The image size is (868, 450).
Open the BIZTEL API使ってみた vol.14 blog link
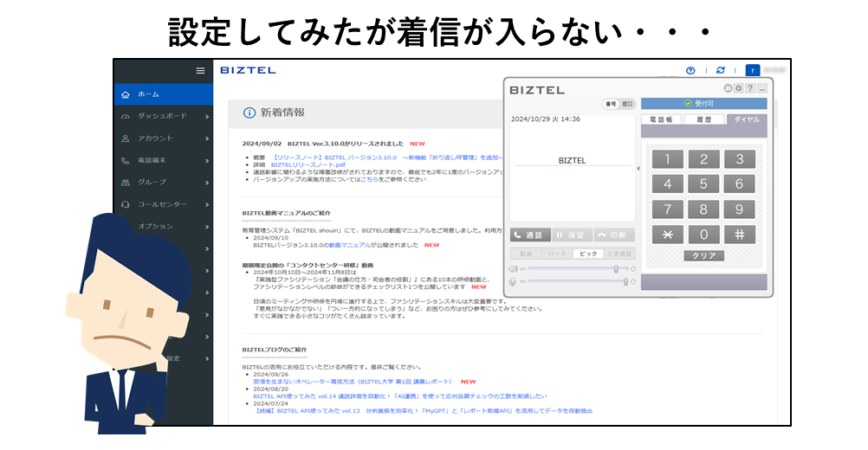[x=399, y=396]
